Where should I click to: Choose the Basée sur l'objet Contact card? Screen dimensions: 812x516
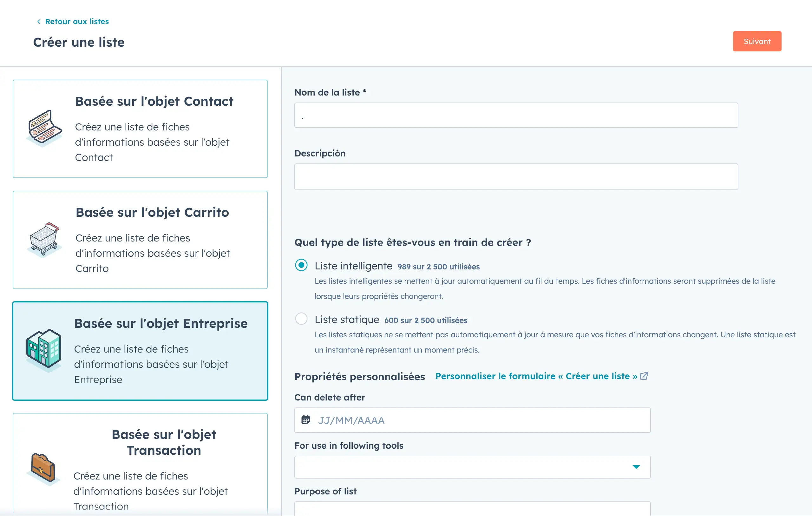(x=140, y=129)
